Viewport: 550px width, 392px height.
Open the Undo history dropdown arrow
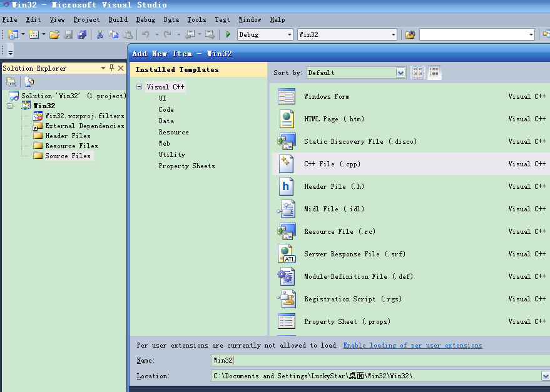(x=156, y=34)
